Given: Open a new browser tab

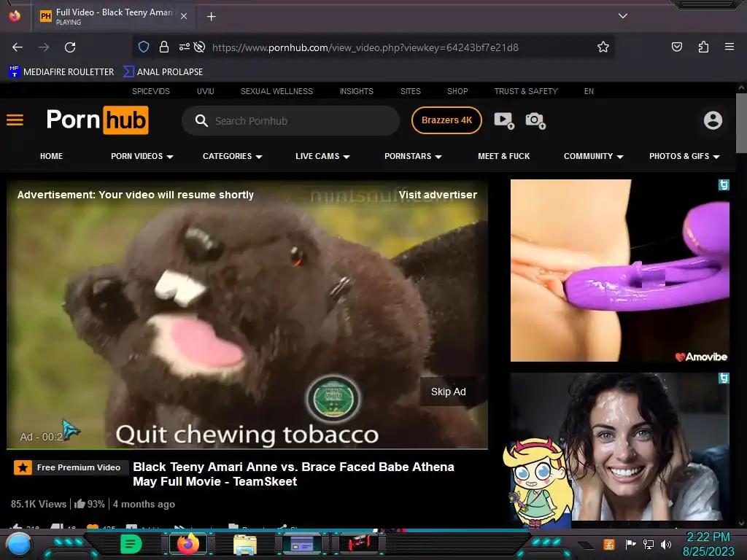Looking at the screenshot, I should pyautogui.click(x=211, y=17).
